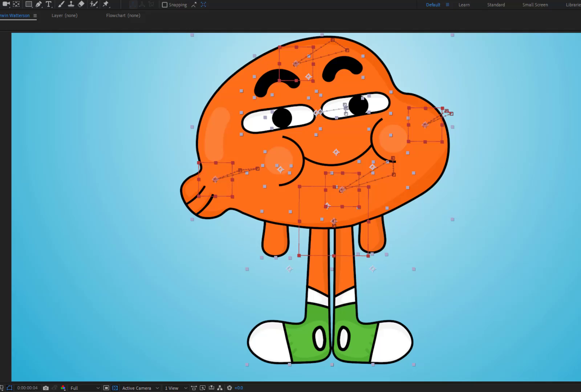The width and height of the screenshot is (581, 392).
Task: Select the Pen tool
Action: [x=38, y=4]
